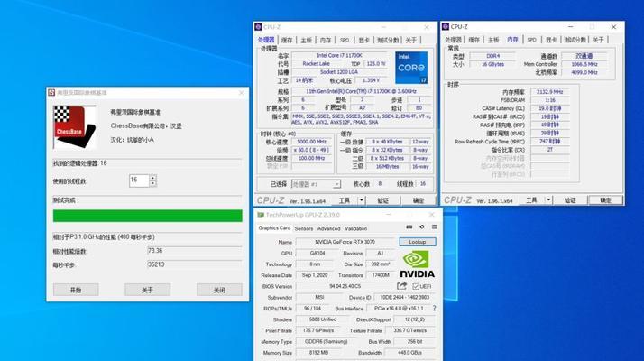This screenshot has width=644, height=361.
Task: Click GPU-Z refresh icon
Action: (x=422, y=227)
